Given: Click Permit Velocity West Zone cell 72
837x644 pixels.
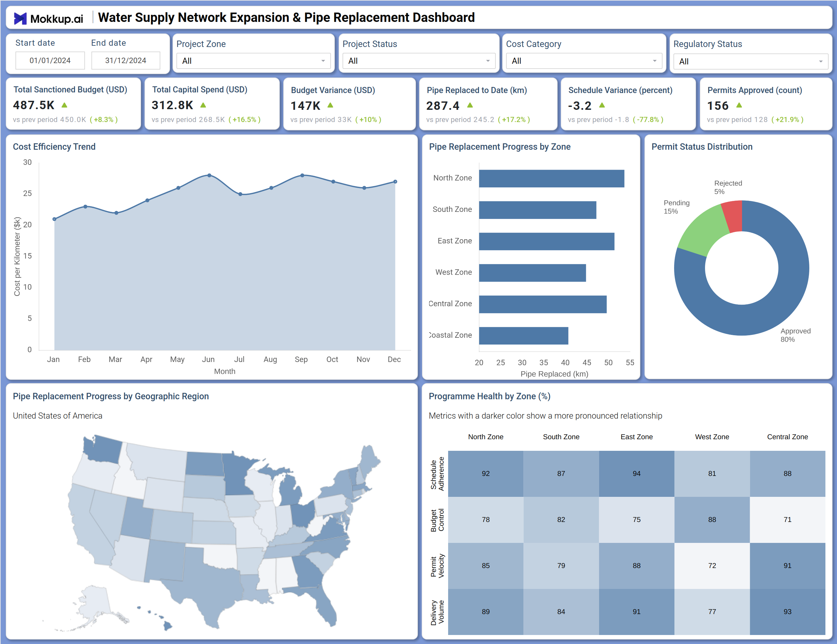Looking at the screenshot, I should [x=712, y=566].
